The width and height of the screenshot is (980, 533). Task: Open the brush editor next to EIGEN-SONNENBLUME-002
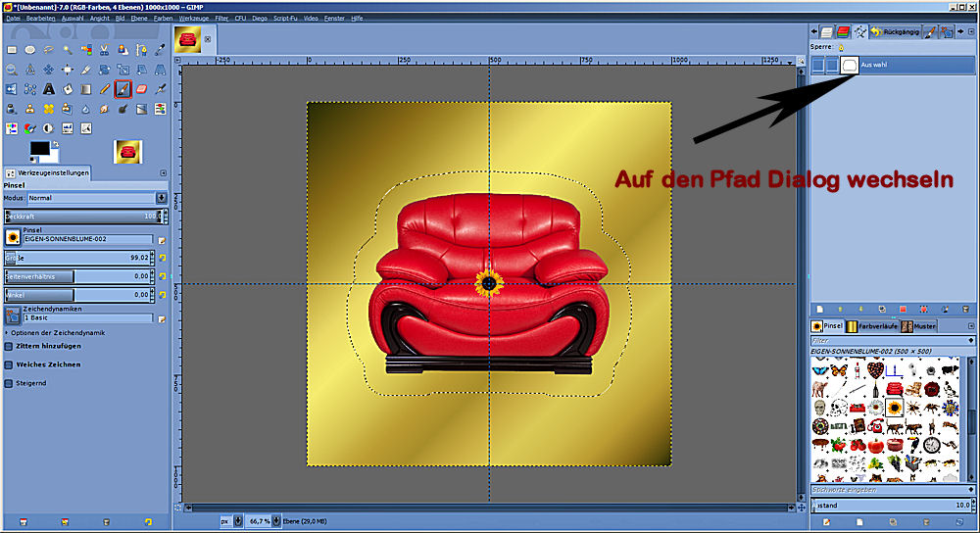coord(162,240)
